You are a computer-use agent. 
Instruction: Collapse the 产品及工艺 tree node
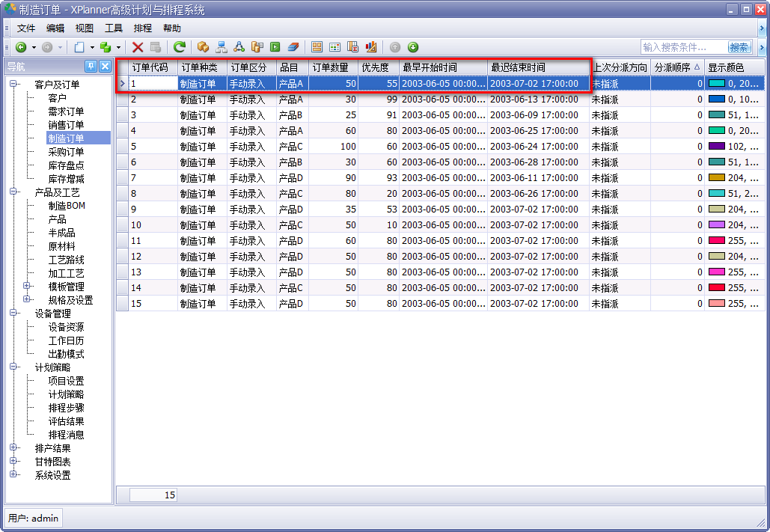[13, 192]
